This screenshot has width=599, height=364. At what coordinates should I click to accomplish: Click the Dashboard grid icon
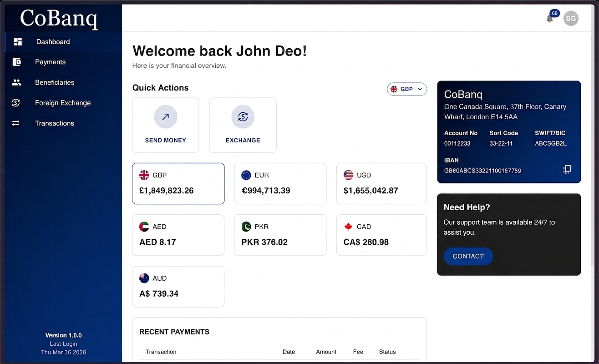[x=18, y=42]
